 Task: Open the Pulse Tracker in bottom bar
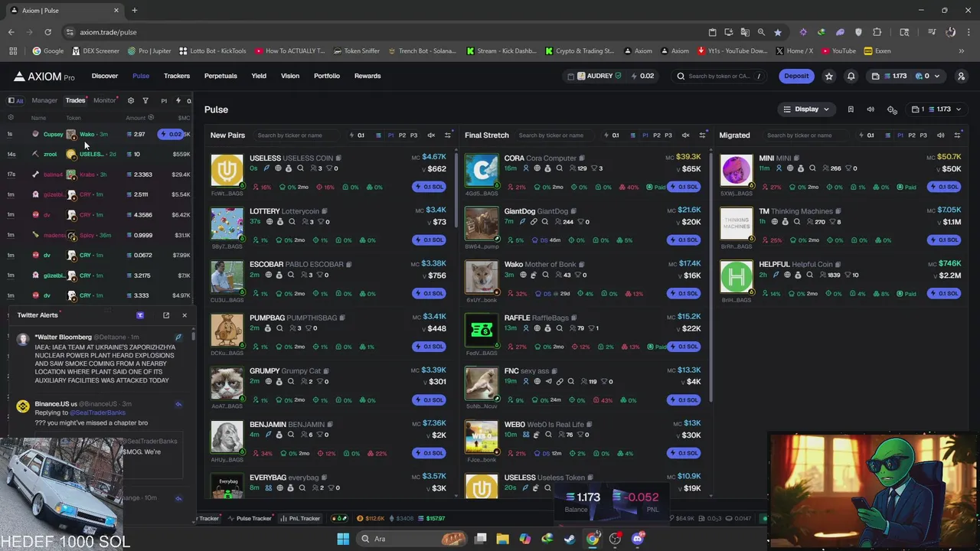[250, 518]
